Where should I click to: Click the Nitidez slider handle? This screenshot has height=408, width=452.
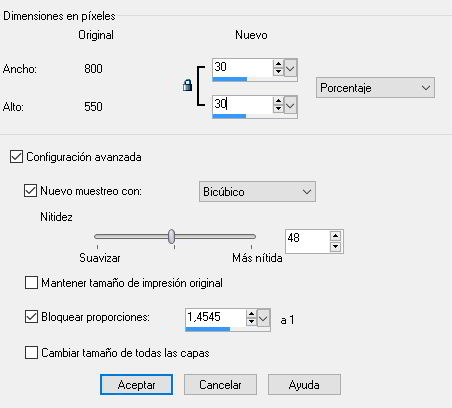[171, 237]
